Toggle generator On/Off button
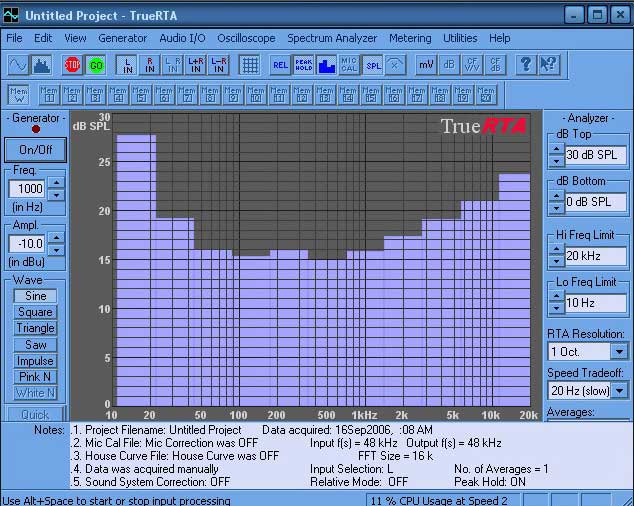 click(x=36, y=150)
